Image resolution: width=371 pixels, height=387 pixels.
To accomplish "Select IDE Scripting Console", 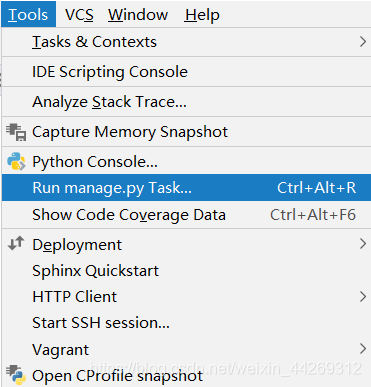I will pyautogui.click(x=186, y=72).
